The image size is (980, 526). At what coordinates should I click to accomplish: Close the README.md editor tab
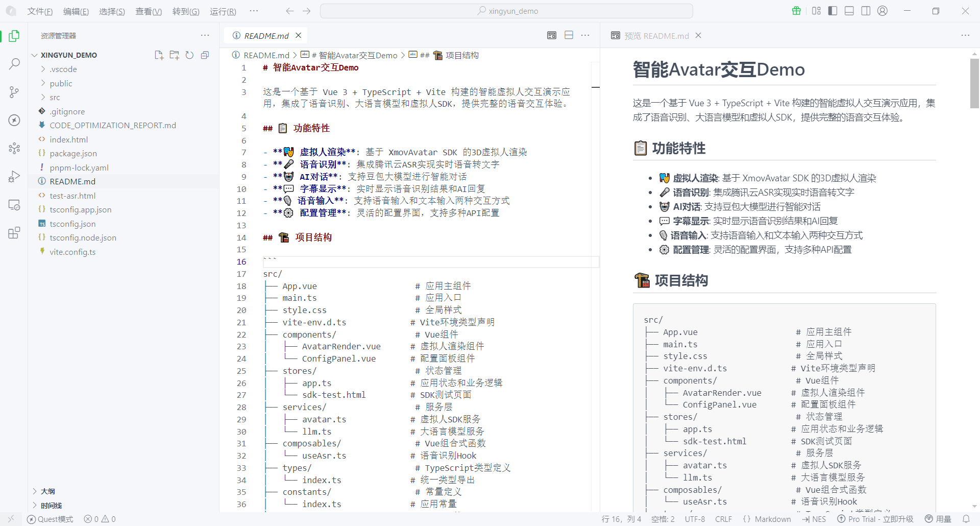click(299, 35)
